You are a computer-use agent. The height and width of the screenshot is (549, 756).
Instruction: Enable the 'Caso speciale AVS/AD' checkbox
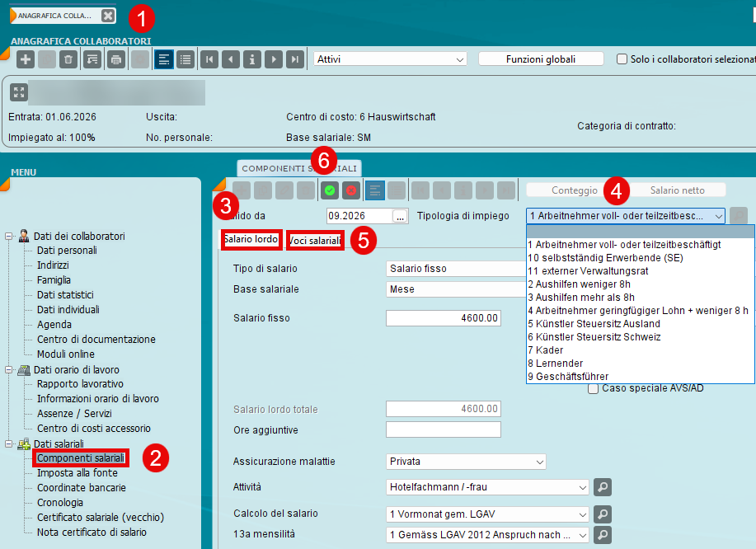[593, 388]
